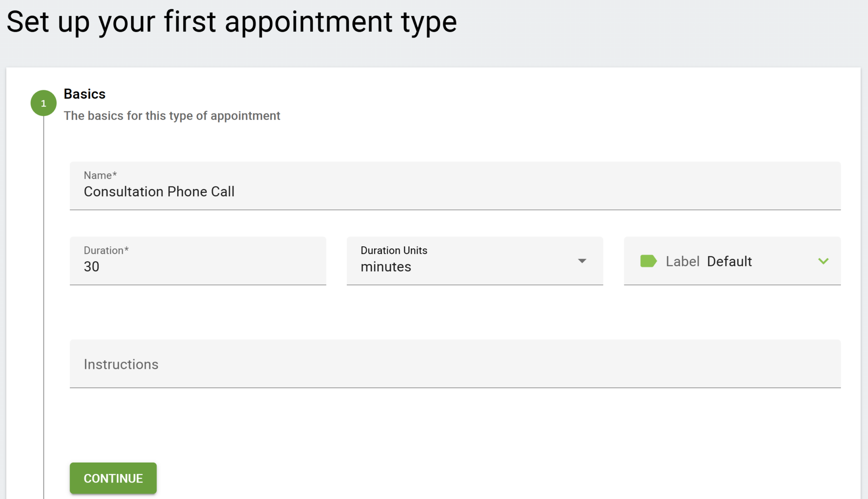Click the Name* field label
Viewport: 868px width, 499px height.
(x=100, y=175)
